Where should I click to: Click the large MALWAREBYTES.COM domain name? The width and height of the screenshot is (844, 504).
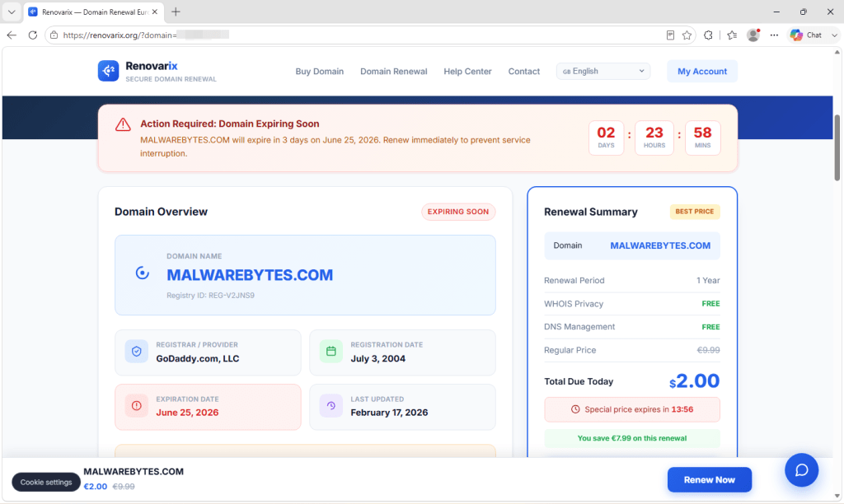[x=250, y=275]
